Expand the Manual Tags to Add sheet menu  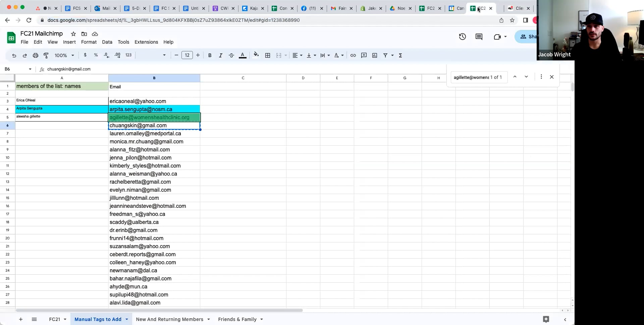click(126, 319)
